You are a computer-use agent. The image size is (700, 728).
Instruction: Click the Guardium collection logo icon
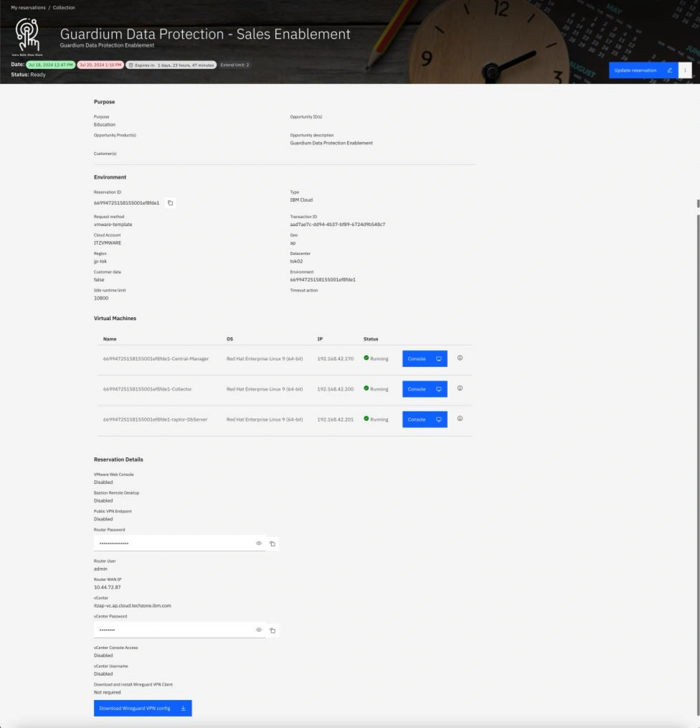(x=27, y=37)
